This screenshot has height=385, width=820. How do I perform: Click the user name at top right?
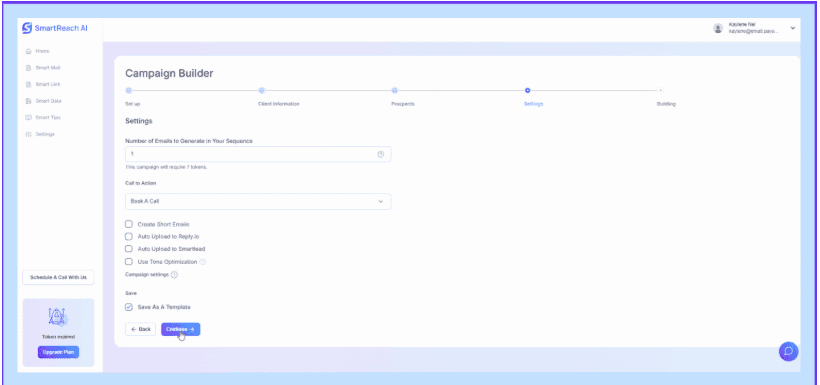pos(742,25)
